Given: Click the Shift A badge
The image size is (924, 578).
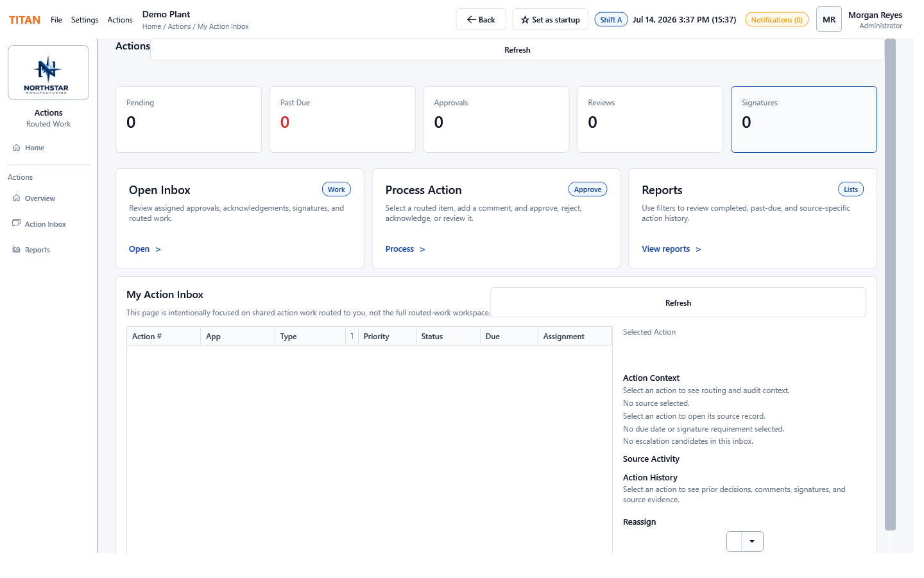Looking at the screenshot, I should pyautogui.click(x=611, y=20).
